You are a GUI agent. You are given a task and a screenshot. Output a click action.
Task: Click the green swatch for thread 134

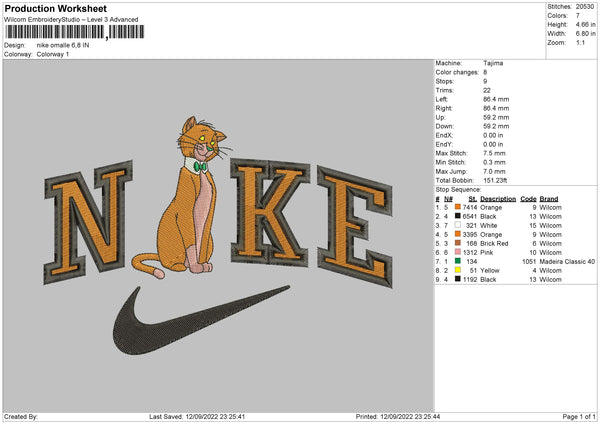(x=457, y=261)
